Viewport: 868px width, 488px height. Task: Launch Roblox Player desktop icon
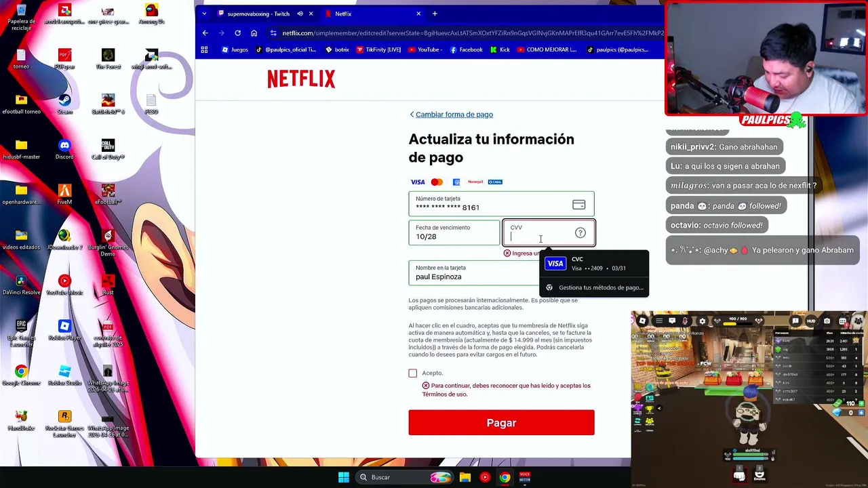coord(64,330)
